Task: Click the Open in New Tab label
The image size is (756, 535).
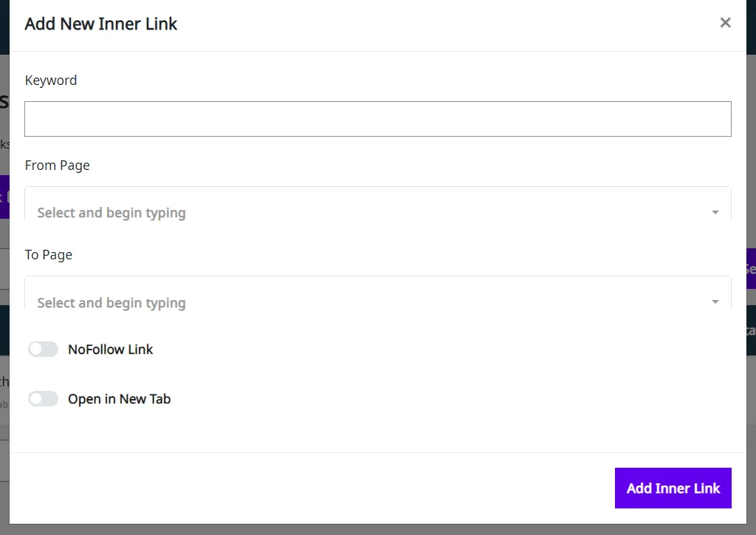Action: [119, 399]
